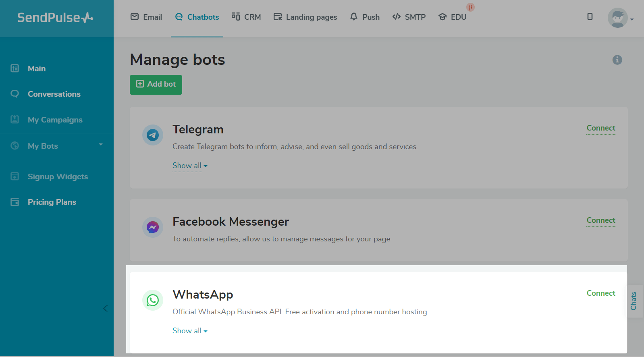Open the SMTP tab
The image size is (644, 357).
coord(409,17)
